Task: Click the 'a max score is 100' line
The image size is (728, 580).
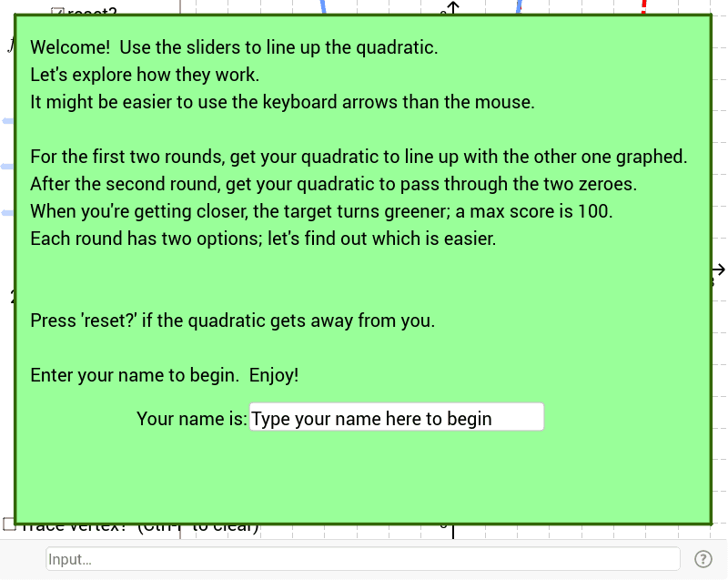Action: pos(321,211)
